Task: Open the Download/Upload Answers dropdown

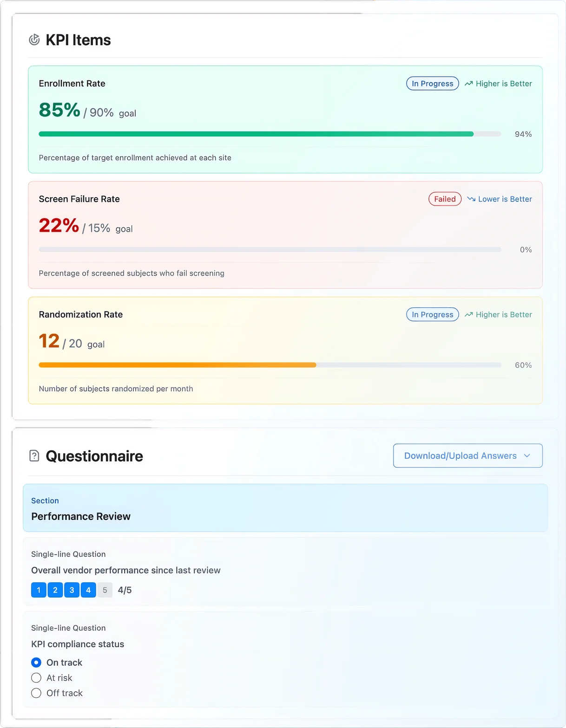Action: tap(467, 455)
